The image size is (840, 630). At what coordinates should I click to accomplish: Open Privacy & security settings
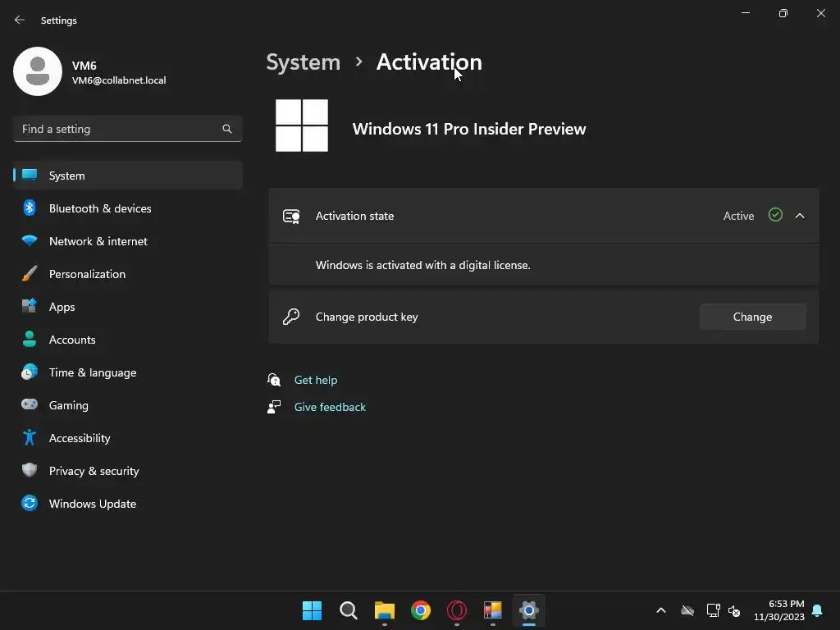[127, 471]
